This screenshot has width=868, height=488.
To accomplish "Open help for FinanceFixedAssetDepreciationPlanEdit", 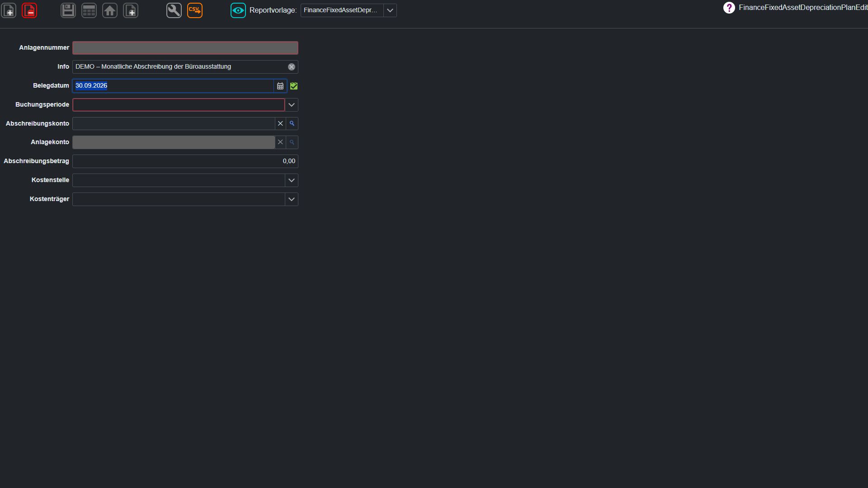I will (729, 8).
